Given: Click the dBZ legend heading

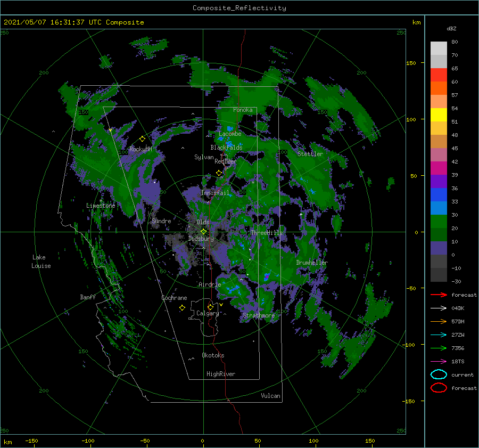Looking at the screenshot, I should (451, 28).
